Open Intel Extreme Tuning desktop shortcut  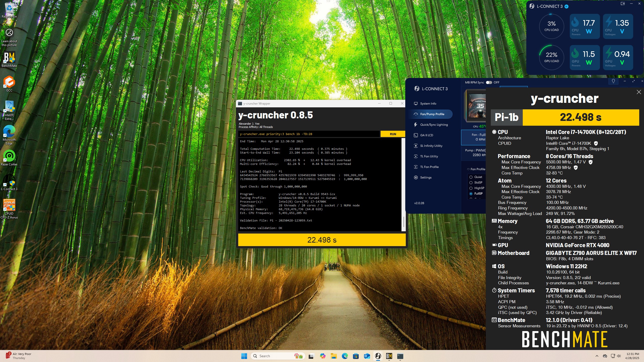tap(9, 110)
